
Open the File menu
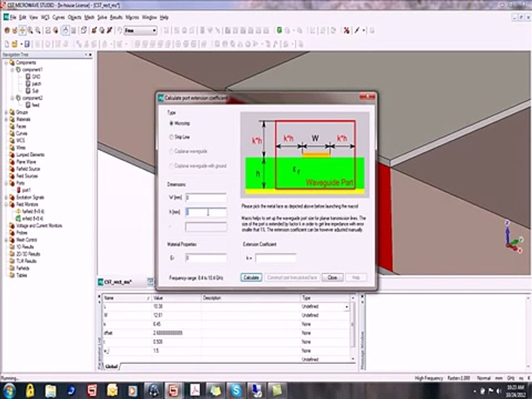click(x=13, y=17)
